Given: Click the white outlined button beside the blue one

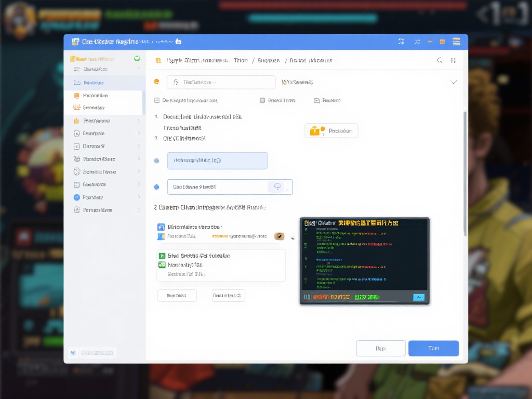Looking at the screenshot, I should (x=380, y=348).
